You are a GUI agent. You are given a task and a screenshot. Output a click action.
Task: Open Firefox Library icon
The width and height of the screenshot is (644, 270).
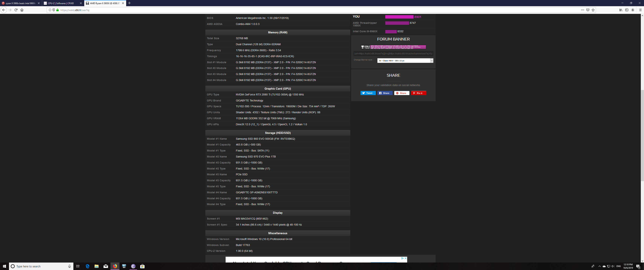coord(621,10)
